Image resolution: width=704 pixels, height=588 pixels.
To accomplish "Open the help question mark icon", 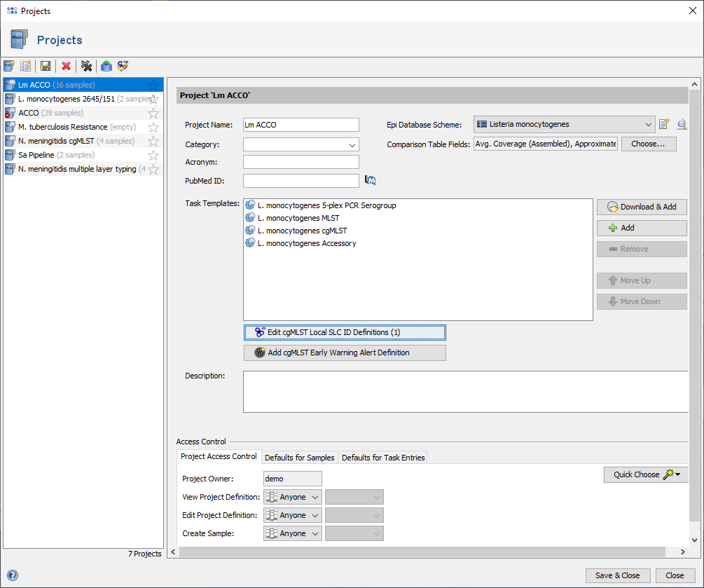I will pos(12,575).
